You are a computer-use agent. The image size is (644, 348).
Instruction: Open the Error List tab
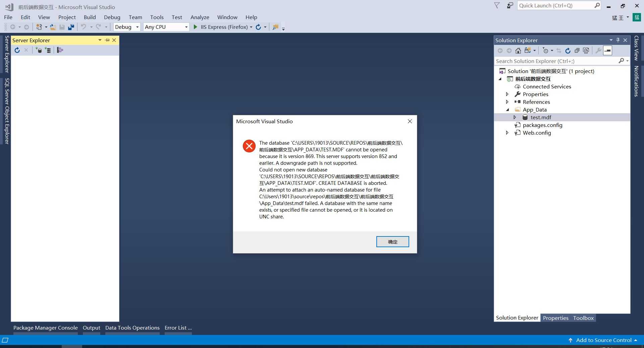click(178, 328)
